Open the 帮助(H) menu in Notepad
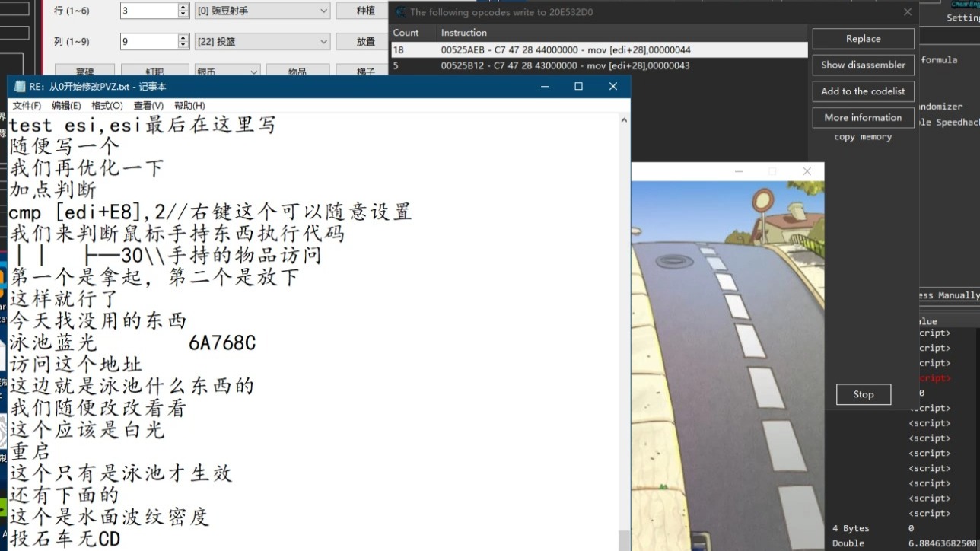Screen dimensions: 980x551 coord(189,106)
